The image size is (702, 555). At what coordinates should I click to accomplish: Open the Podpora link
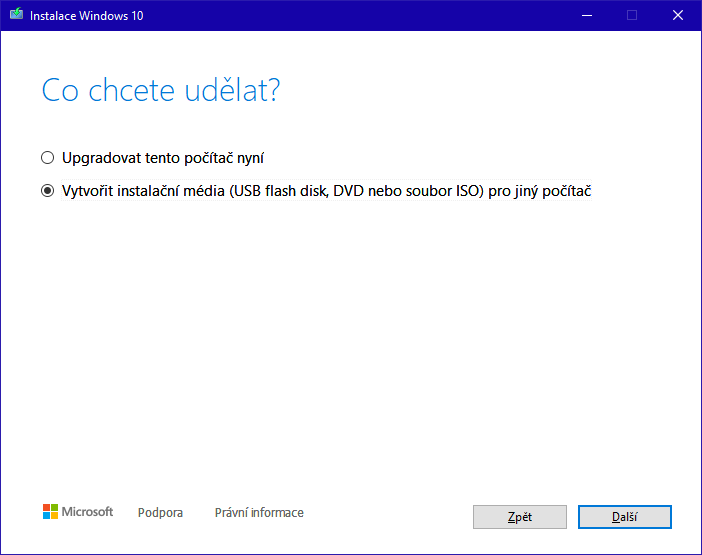pyautogui.click(x=160, y=512)
